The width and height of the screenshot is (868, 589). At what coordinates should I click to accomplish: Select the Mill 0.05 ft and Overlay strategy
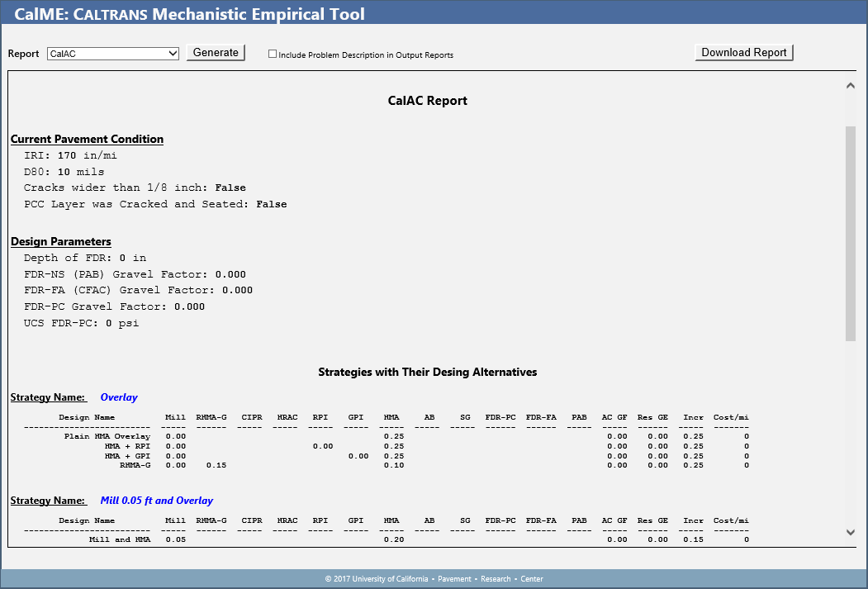tap(156, 501)
